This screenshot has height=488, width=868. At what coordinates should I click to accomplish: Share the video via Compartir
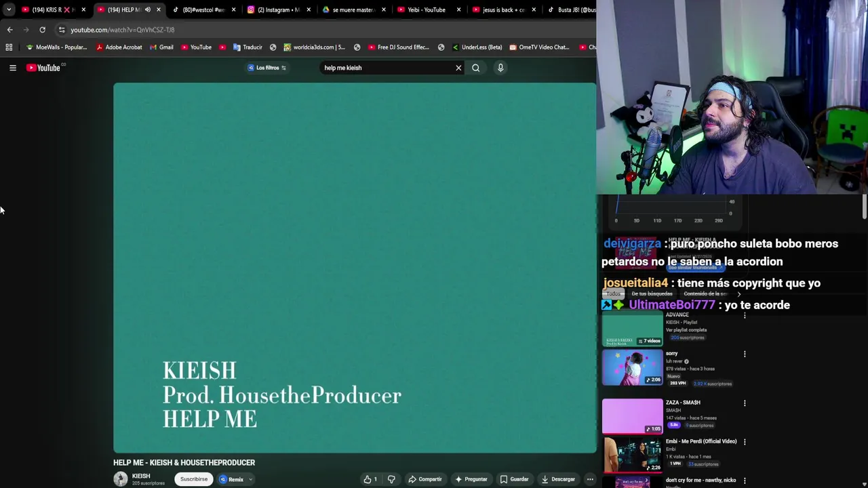coord(425,479)
